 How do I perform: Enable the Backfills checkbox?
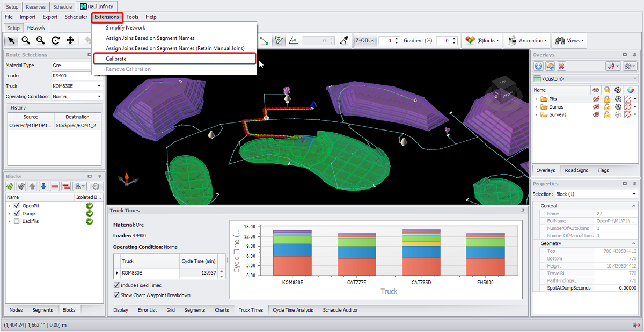17,221
